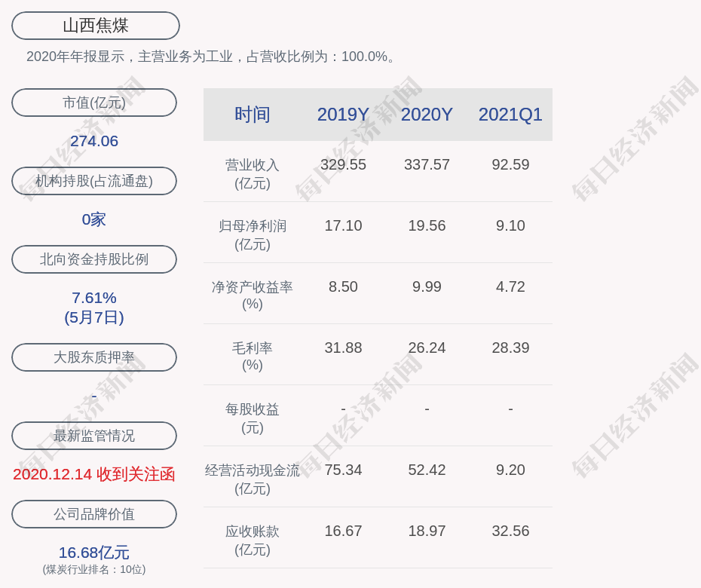
Task: Click the 2020年年报显示 summary sentence
Action: [210, 57]
